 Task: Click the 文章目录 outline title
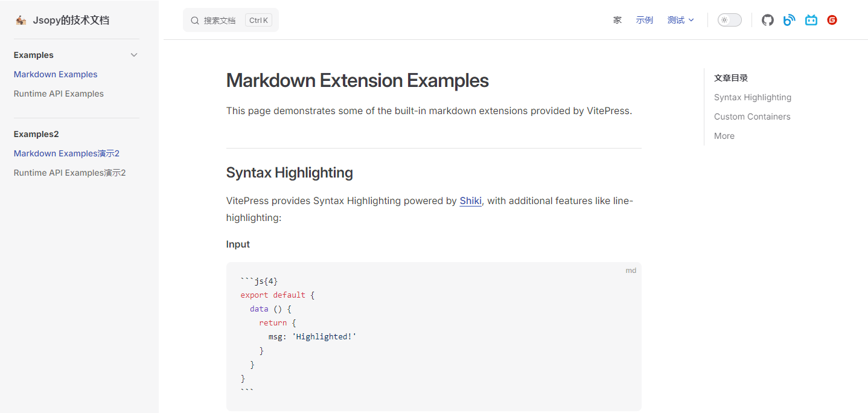731,78
